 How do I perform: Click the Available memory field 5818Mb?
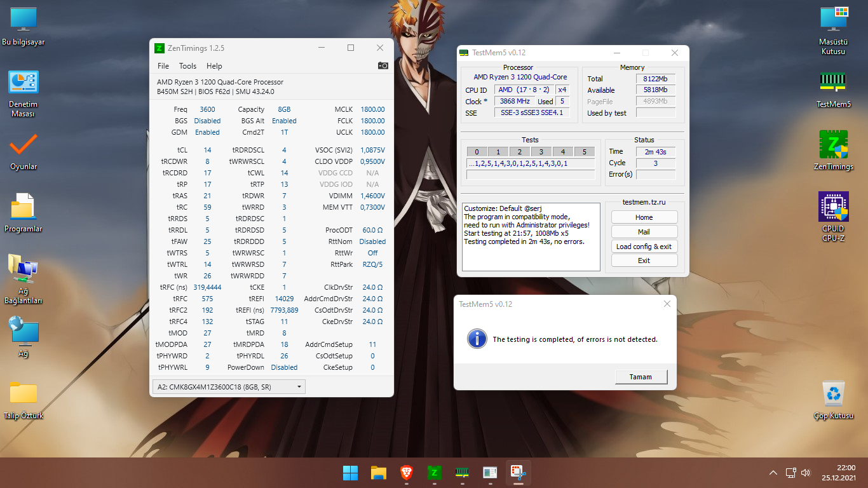pyautogui.click(x=655, y=90)
